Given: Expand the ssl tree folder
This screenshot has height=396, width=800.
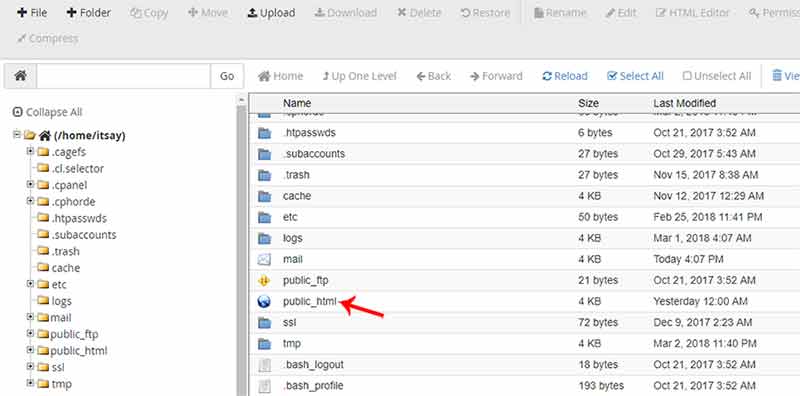Looking at the screenshot, I should tap(30, 366).
